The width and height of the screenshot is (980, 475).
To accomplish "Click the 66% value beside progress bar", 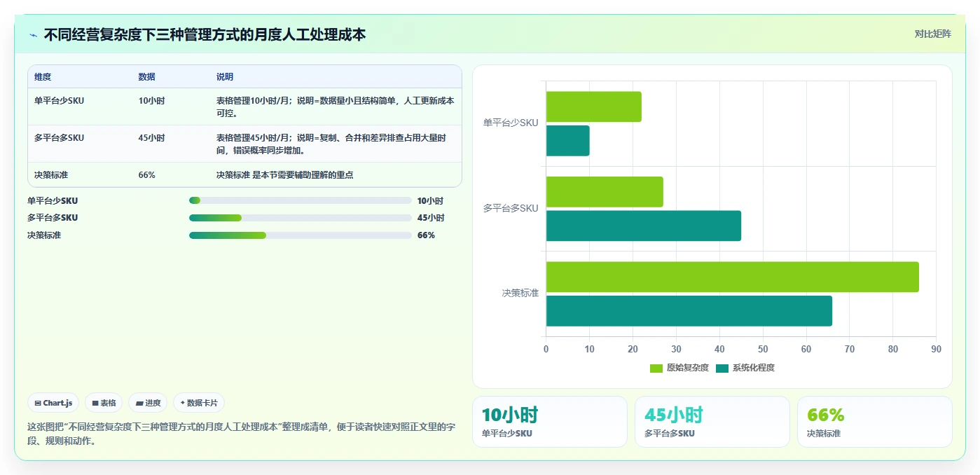I will coord(426,235).
